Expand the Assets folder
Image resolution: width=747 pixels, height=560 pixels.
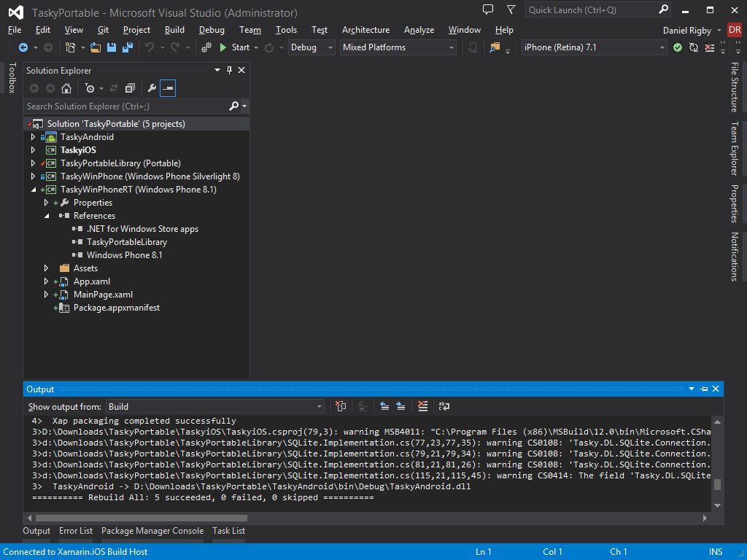tap(46, 268)
